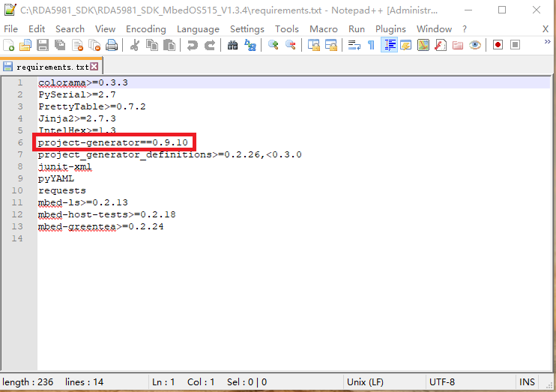Open the user defined language dialog
The width and height of the screenshot is (556, 392).
(406, 45)
